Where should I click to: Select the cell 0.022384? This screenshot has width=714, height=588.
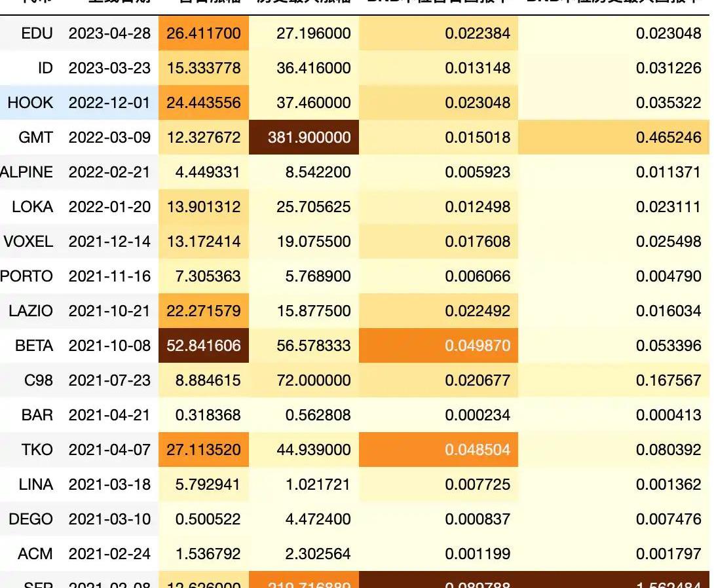point(478,33)
